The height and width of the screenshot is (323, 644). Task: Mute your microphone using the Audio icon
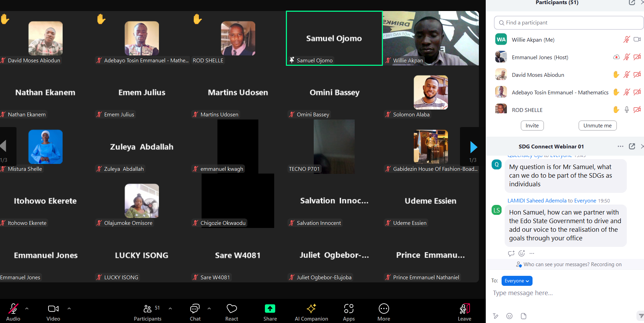(13, 309)
